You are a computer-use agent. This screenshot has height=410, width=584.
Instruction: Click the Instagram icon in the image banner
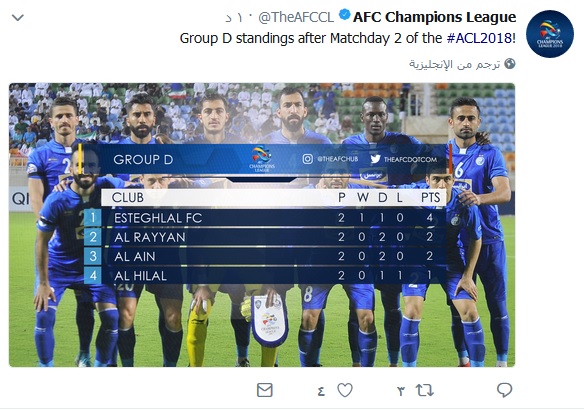click(307, 159)
